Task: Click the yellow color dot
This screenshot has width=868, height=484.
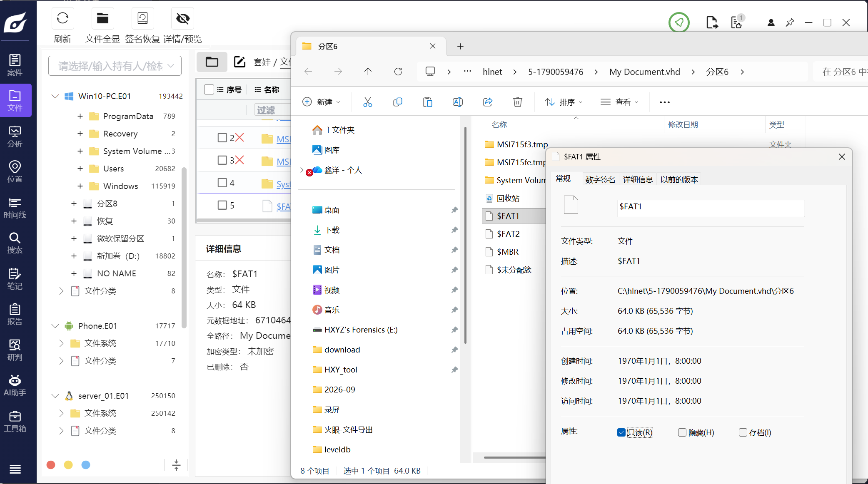Action: [68, 465]
